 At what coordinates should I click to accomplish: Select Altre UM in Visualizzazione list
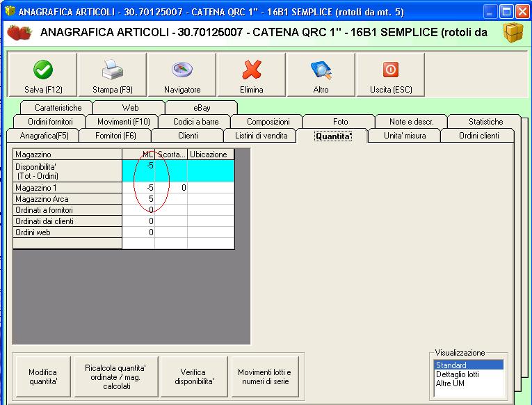pos(468,383)
